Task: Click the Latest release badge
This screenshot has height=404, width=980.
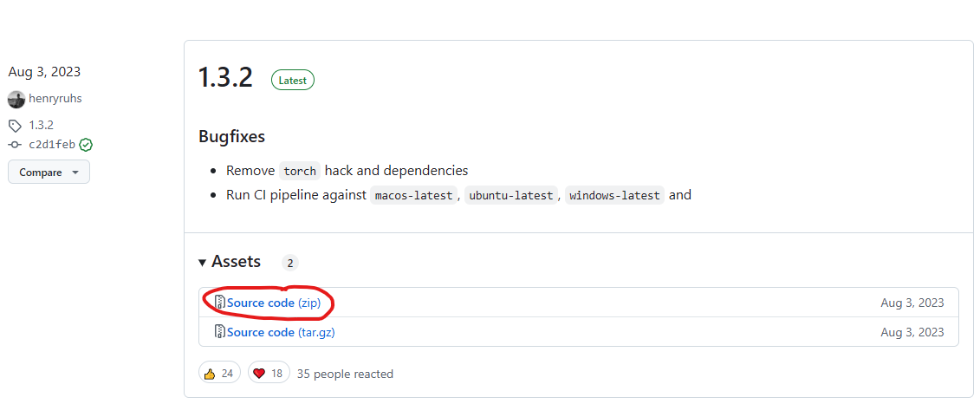Action: (x=293, y=80)
